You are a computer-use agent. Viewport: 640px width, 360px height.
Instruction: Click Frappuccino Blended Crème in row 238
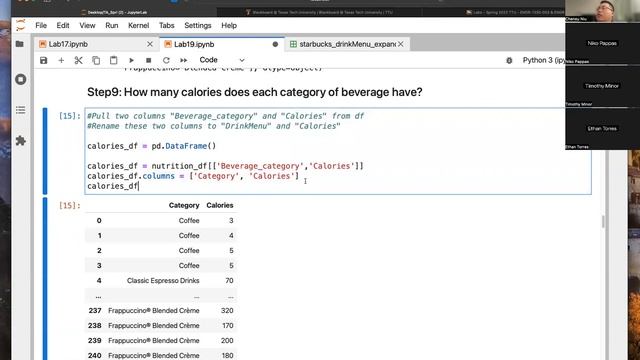(153, 326)
